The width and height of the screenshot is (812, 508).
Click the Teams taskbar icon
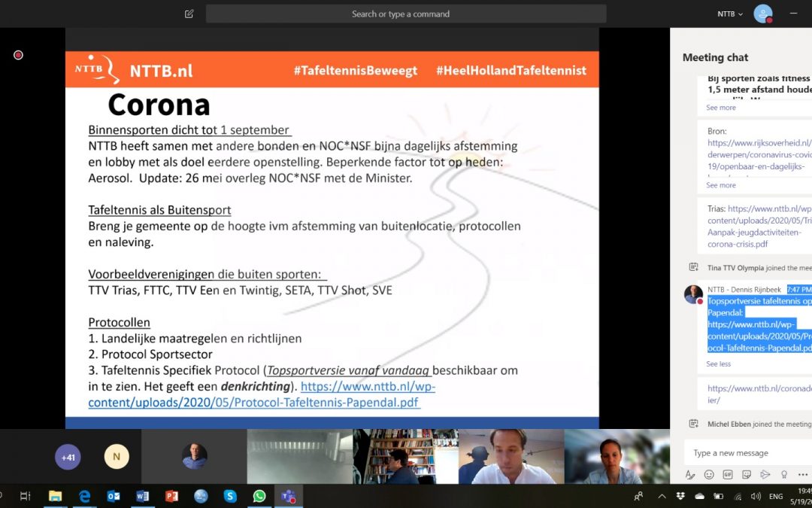tap(288, 496)
